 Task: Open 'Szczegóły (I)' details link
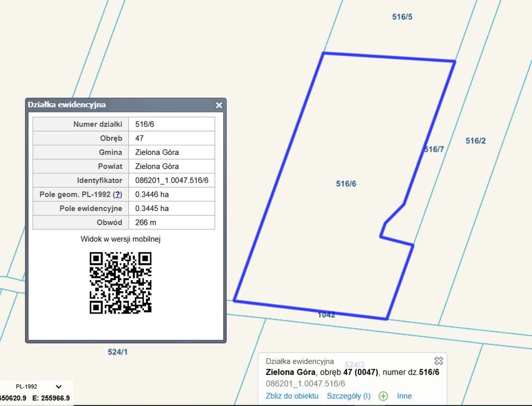(x=348, y=396)
